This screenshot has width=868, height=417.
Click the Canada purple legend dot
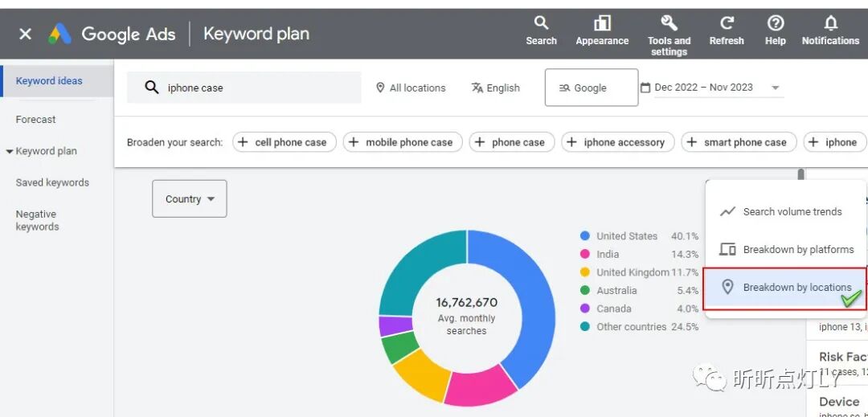pyautogui.click(x=584, y=309)
